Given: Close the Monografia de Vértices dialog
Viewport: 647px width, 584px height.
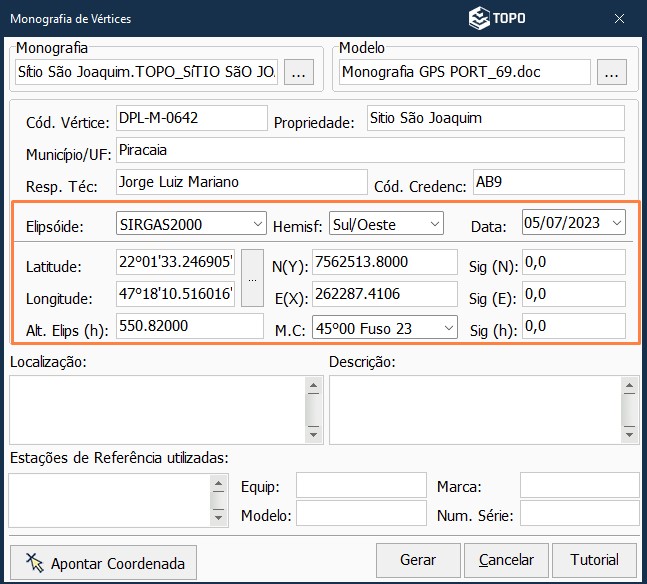Looking at the screenshot, I should tap(619, 19).
